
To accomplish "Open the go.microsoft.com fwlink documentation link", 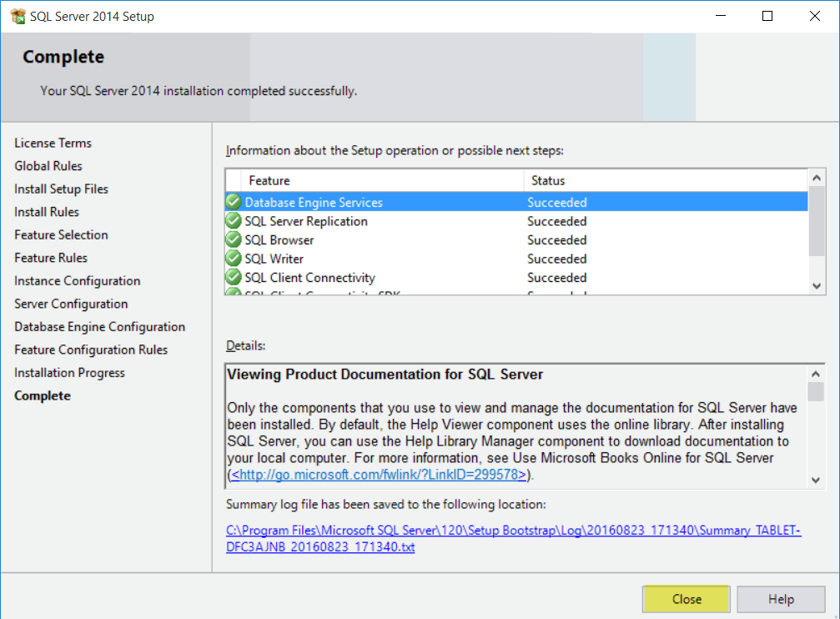I will tap(379, 475).
